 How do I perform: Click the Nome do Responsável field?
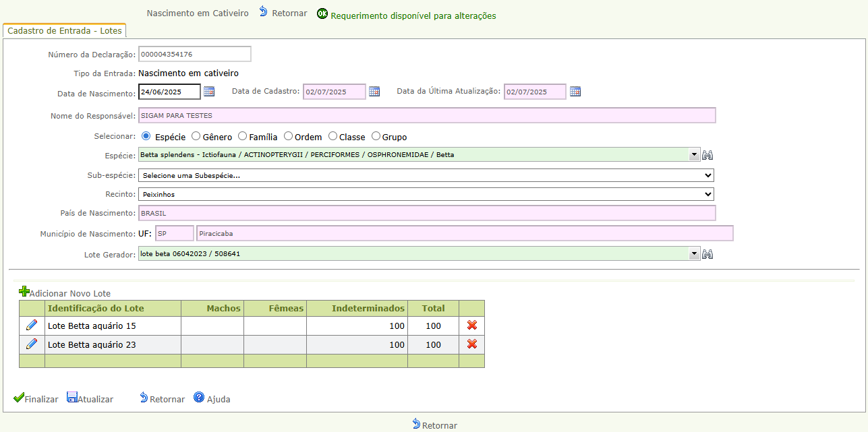click(x=426, y=115)
